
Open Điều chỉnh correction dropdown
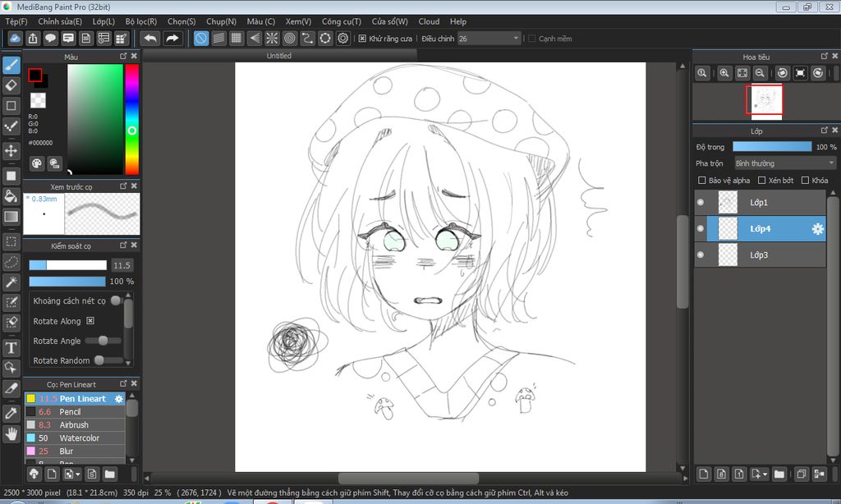point(489,39)
